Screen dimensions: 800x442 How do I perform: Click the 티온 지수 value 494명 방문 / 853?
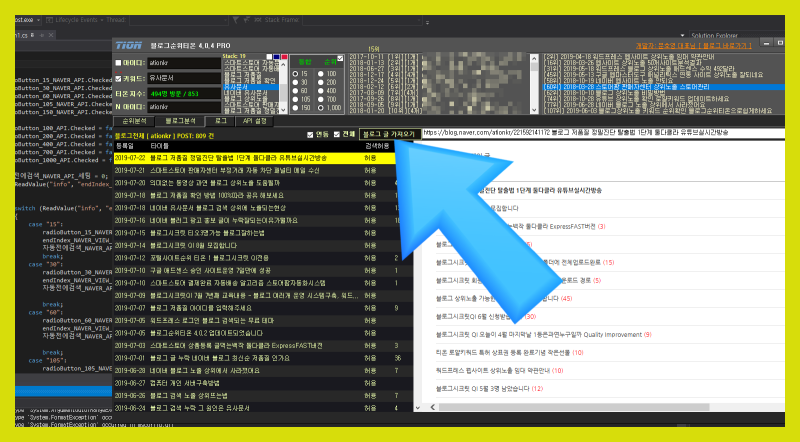pyautogui.click(x=184, y=93)
